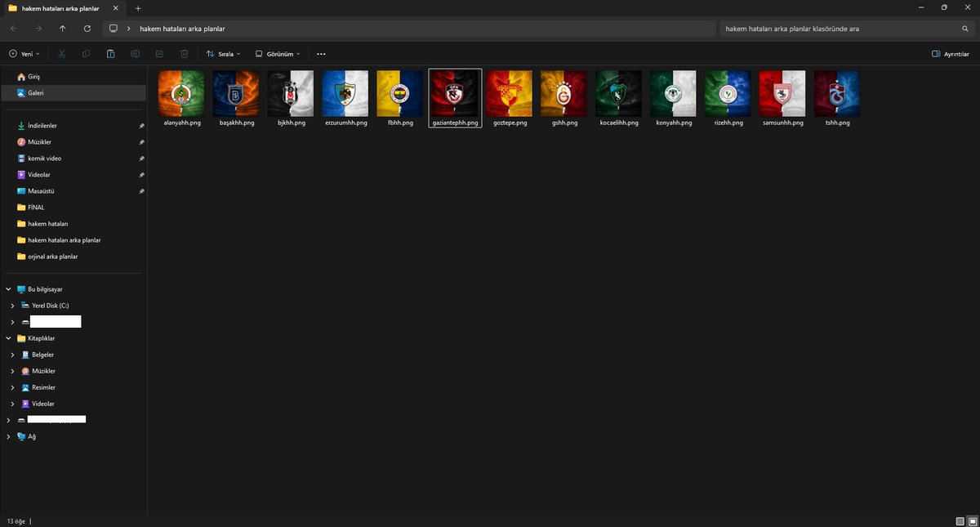Select the samsunhh.png thumbnail
The height and width of the screenshot is (527, 980).
783,93
